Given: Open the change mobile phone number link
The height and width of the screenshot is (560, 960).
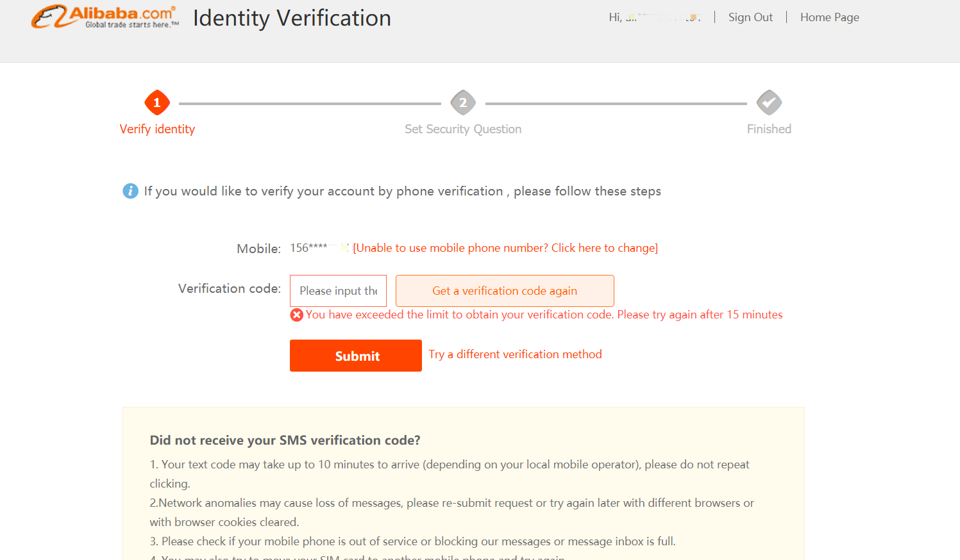Looking at the screenshot, I should click(505, 248).
